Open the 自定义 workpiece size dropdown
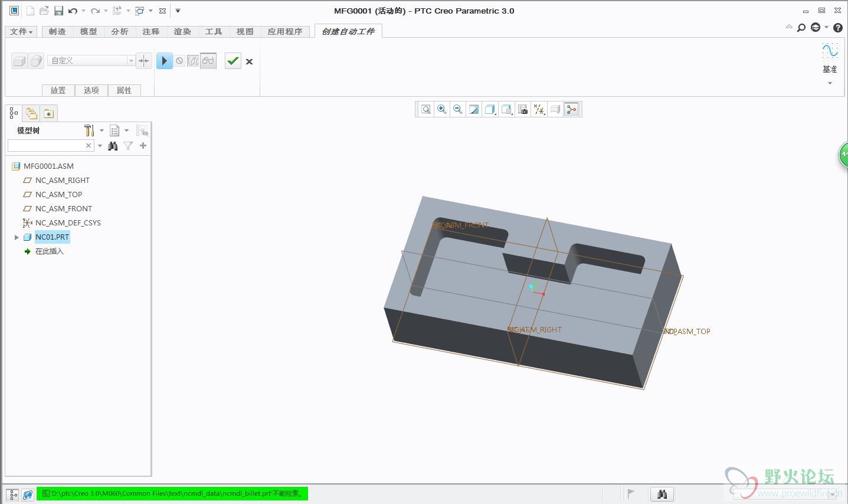 [x=131, y=61]
